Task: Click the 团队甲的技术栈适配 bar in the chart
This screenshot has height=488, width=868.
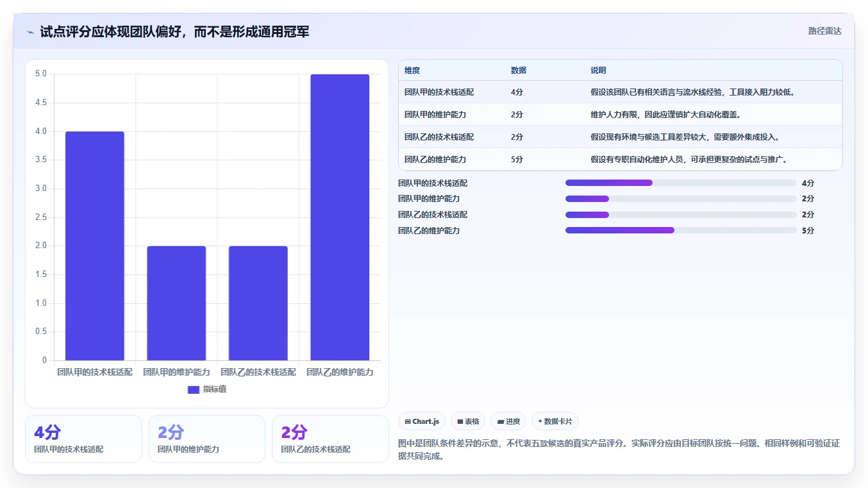Action: pos(95,246)
